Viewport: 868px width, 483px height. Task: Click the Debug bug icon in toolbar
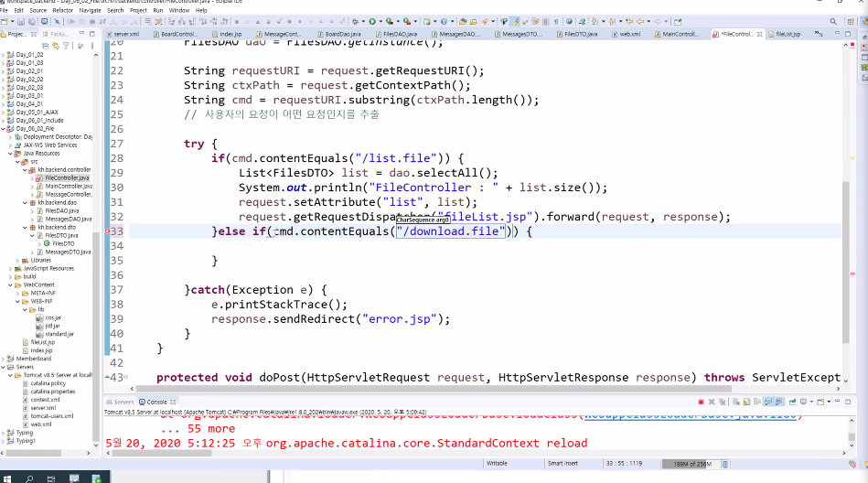click(x=355, y=22)
